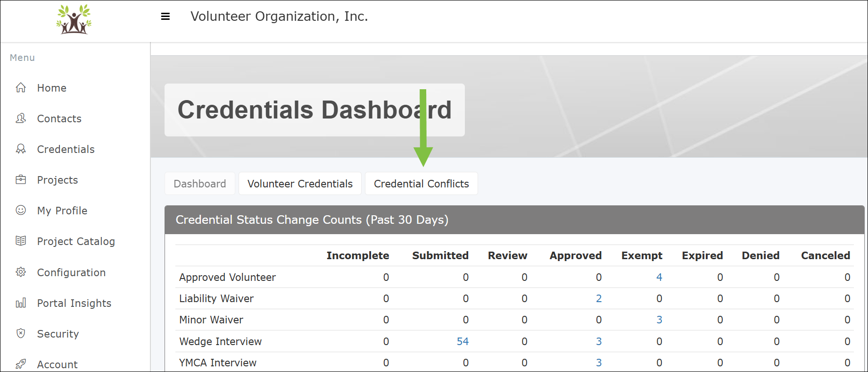
Task: Click the Credentials Dashboard page heading
Action: coord(314,110)
